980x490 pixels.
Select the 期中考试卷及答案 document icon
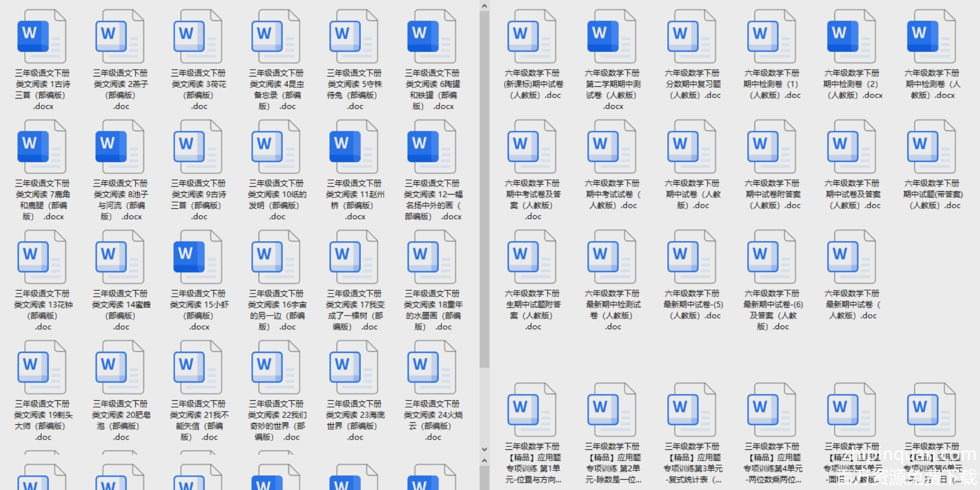532,147
